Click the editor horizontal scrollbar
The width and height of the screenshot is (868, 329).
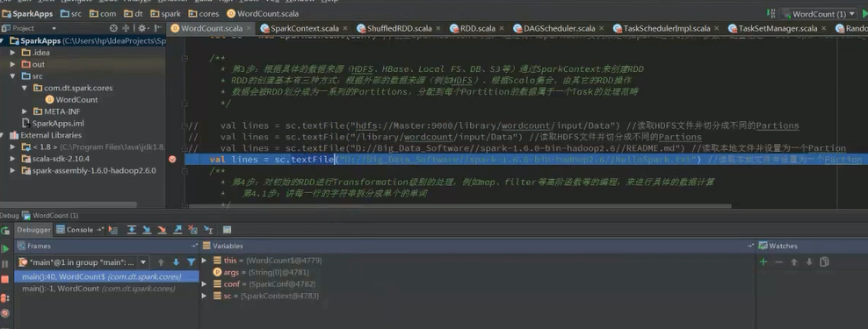tap(459, 207)
